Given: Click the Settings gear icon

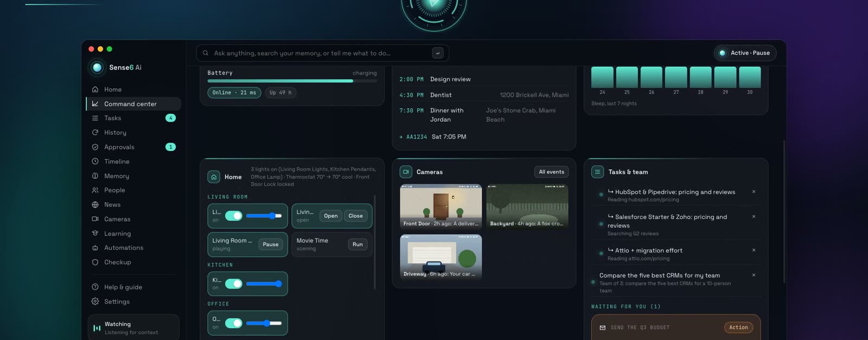Looking at the screenshot, I should [95, 301].
